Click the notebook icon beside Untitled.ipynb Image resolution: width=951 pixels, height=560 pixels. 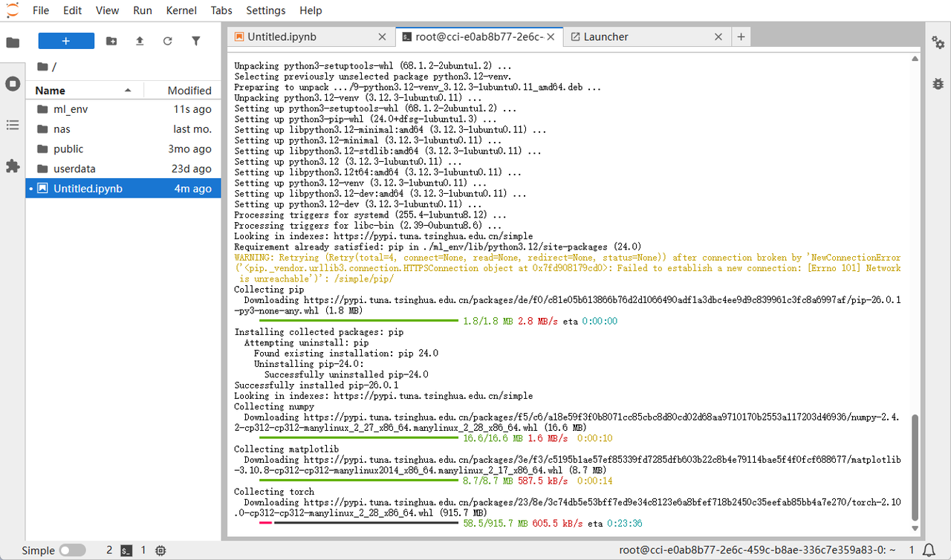tap(42, 189)
